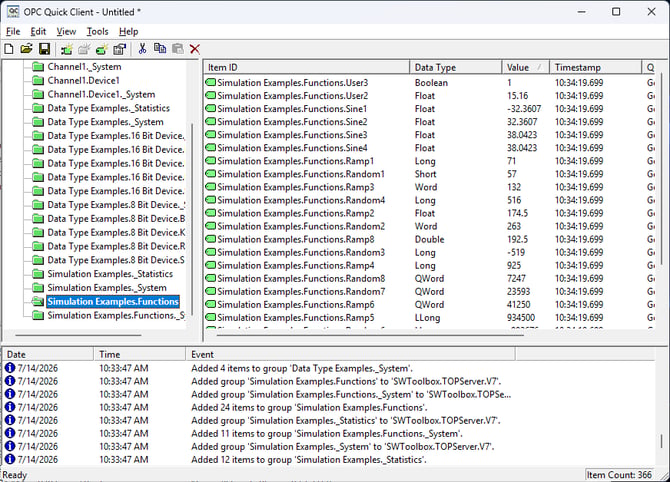Image resolution: width=670 pixels, height=482 pixels.
Task: Click the folder icon of Simulation Examples._System
Action: pos(38,288)
